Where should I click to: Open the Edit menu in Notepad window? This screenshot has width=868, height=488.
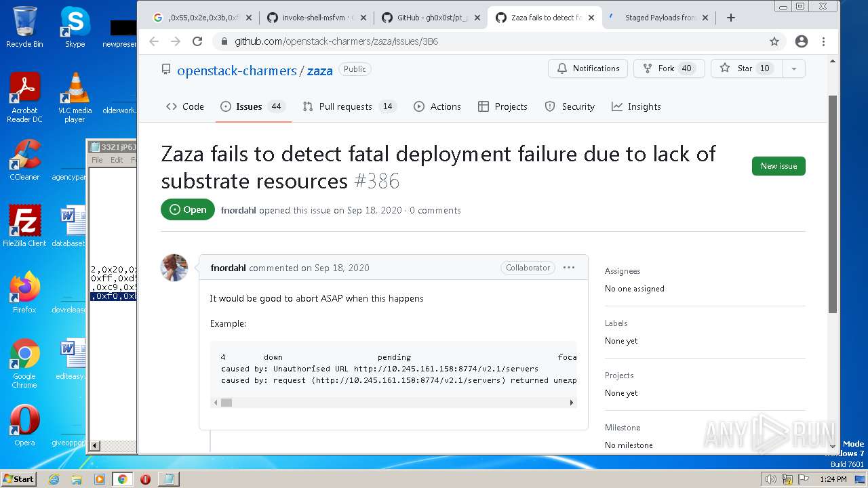(117, 160)
